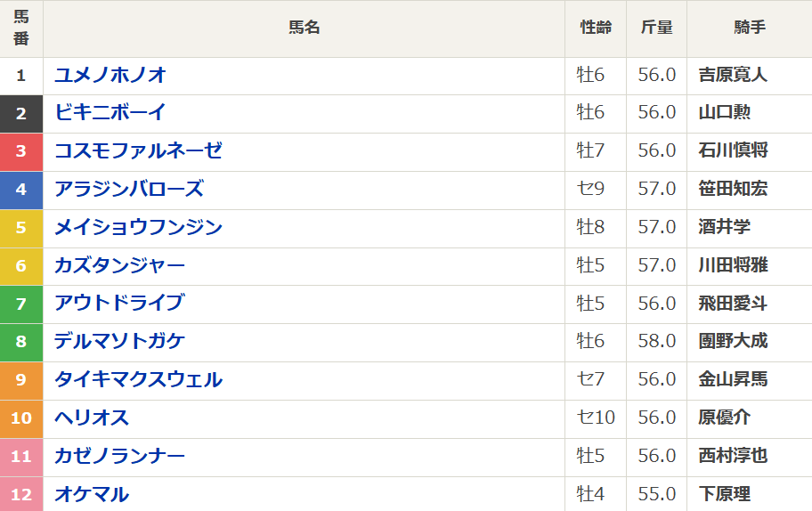Click the orange number 10 cell
Screen dimensions: 812x511
click(21, 418)
